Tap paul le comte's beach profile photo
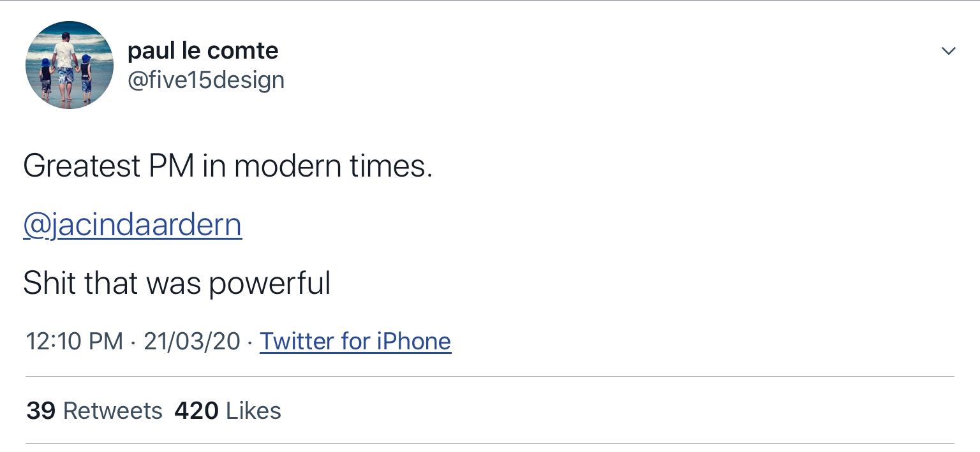This screenshot has width=980, height=452. pos(70,65)
